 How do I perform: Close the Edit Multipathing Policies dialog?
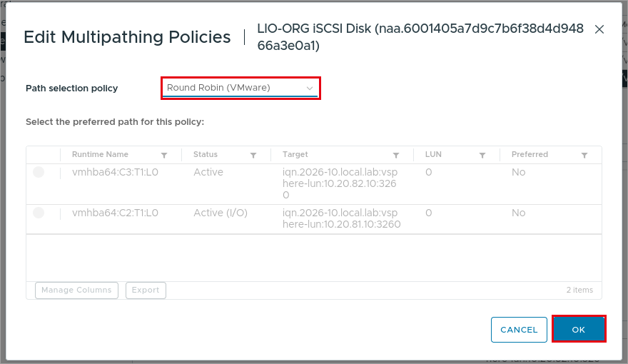tap(599, 29)
